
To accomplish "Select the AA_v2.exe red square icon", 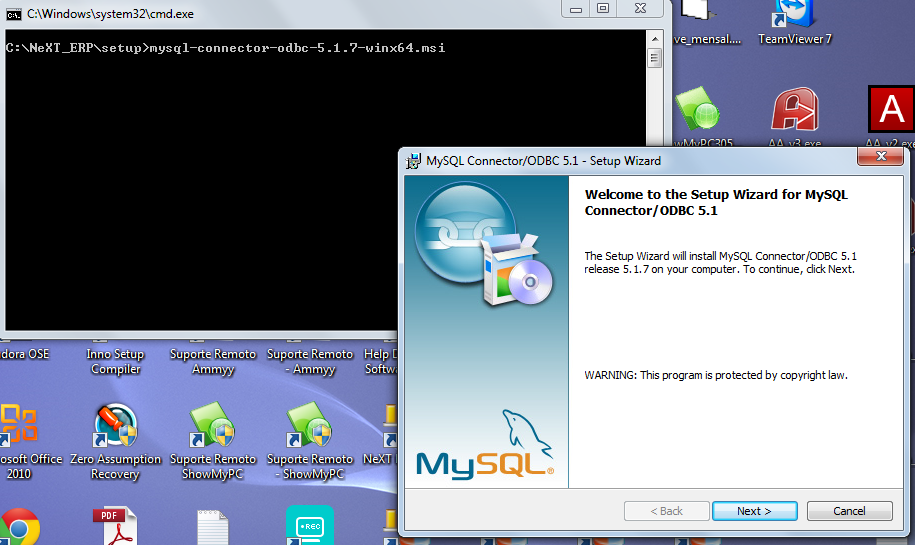I will click(891, 109).
